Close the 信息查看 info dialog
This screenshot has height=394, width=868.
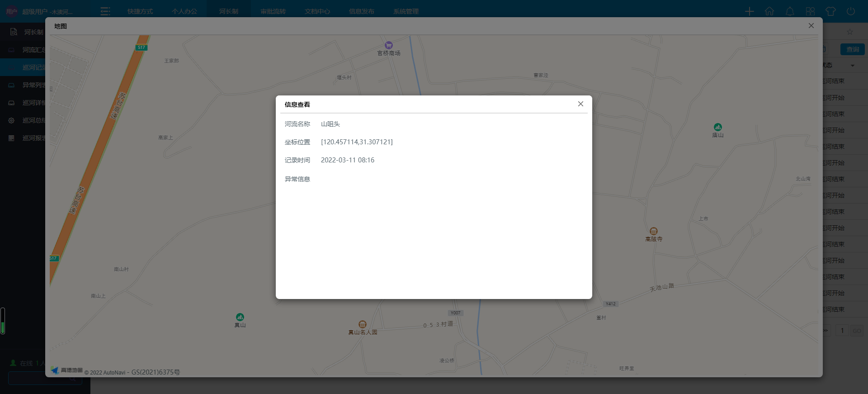pyautogui.click(x=580, y=104)
